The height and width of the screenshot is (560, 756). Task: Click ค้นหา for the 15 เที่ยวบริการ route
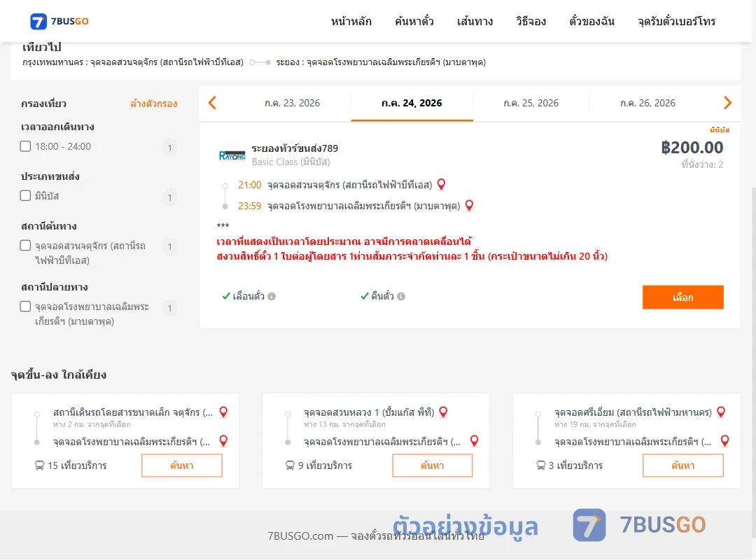click(x=182, y=465)
